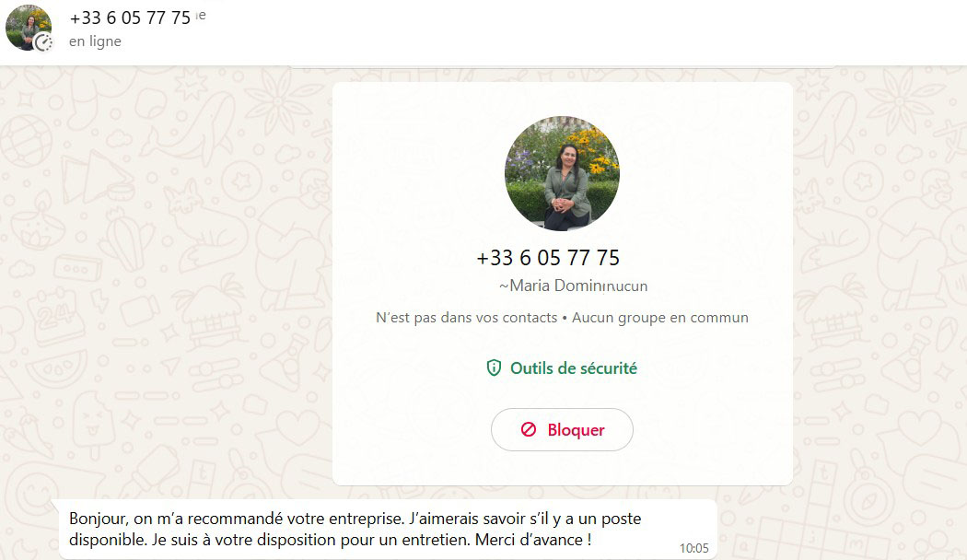Select the "Bonjour, on m'a recommandé" message bubble
Image resolution: width=967 pixels, height=560 pixels.
(388, 530)
